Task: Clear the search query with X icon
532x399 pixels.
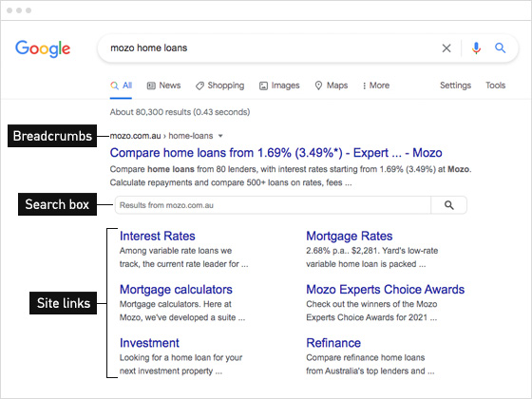Action: [x=446, y=48]
